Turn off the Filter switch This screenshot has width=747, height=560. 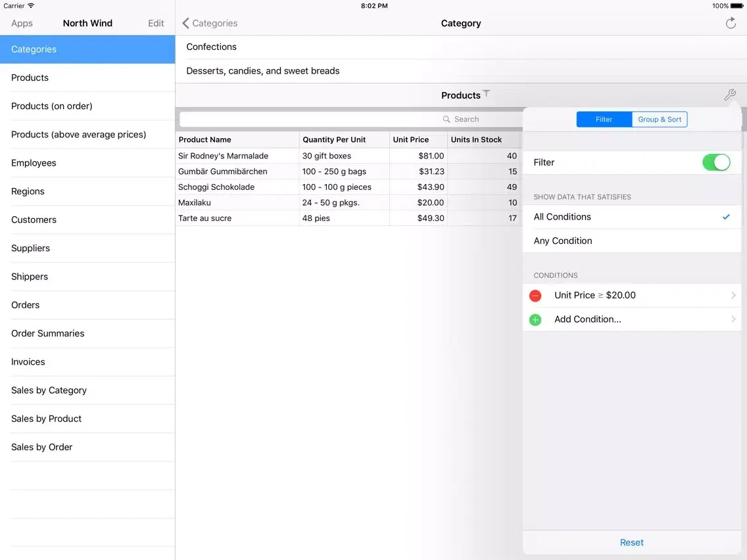(716, 162)
